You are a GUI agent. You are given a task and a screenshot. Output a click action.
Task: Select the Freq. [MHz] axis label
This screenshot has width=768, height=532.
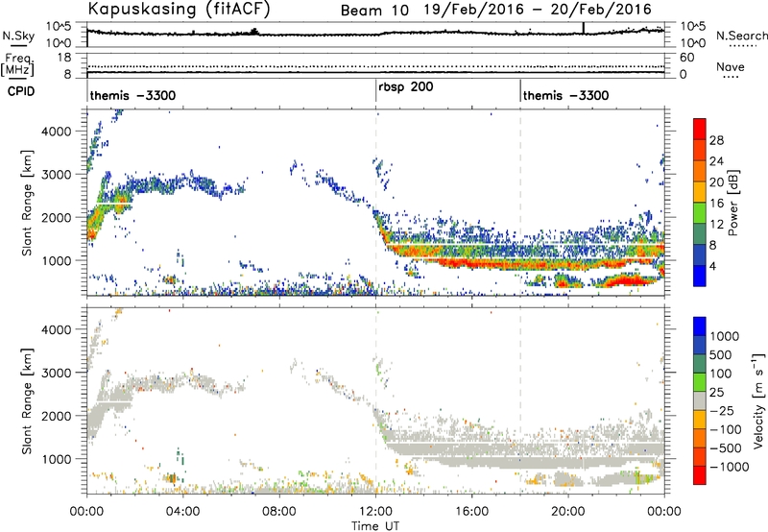(17, 65)
